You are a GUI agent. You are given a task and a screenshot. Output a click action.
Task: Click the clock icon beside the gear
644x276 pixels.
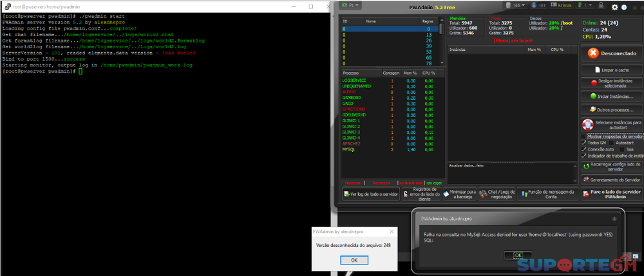pos(623,6)
